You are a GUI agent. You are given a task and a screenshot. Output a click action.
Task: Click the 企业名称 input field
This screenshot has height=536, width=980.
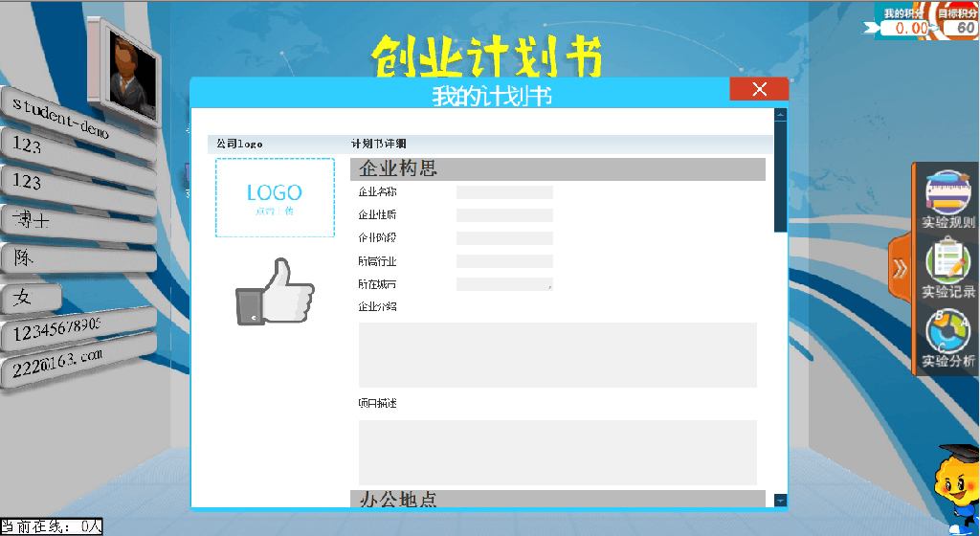pyautogui.click(x=504, y=192)
